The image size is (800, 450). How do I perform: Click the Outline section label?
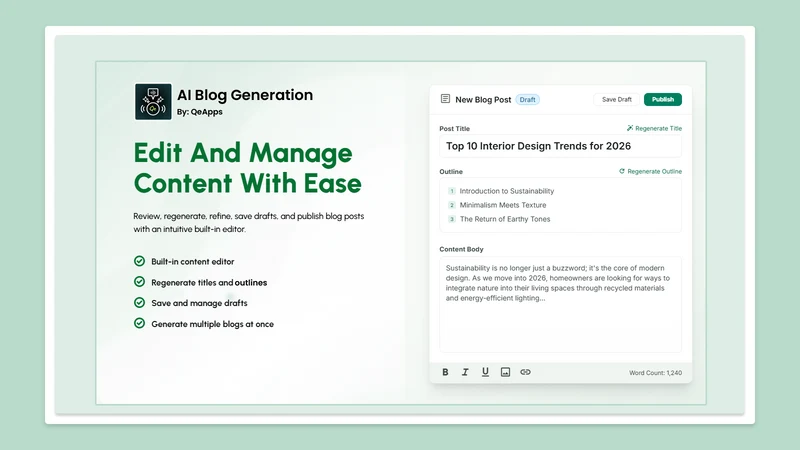[451, 171]
